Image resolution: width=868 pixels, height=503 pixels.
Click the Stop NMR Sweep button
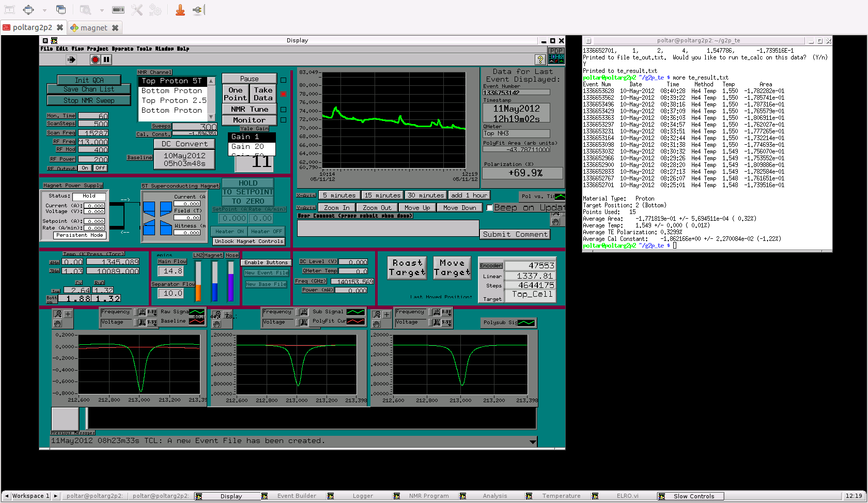tap(89, 100)
